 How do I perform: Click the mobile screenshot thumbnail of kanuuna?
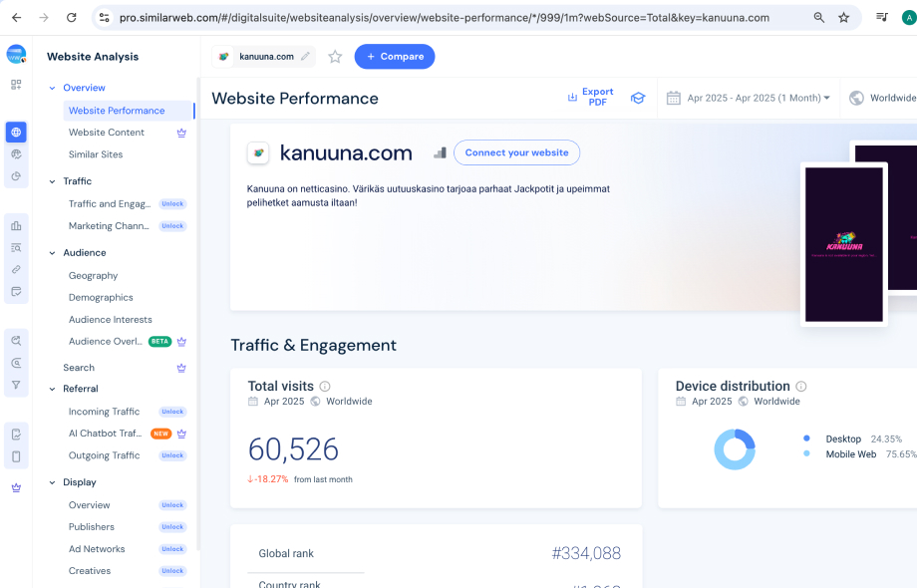[844, 244]
